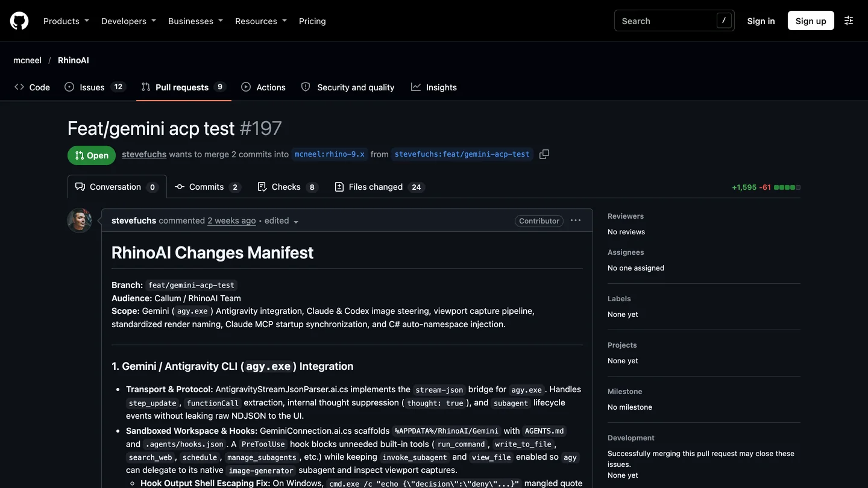868x488 pixels.
Task: Expand the Businesses menu
Action: (195, 21)
